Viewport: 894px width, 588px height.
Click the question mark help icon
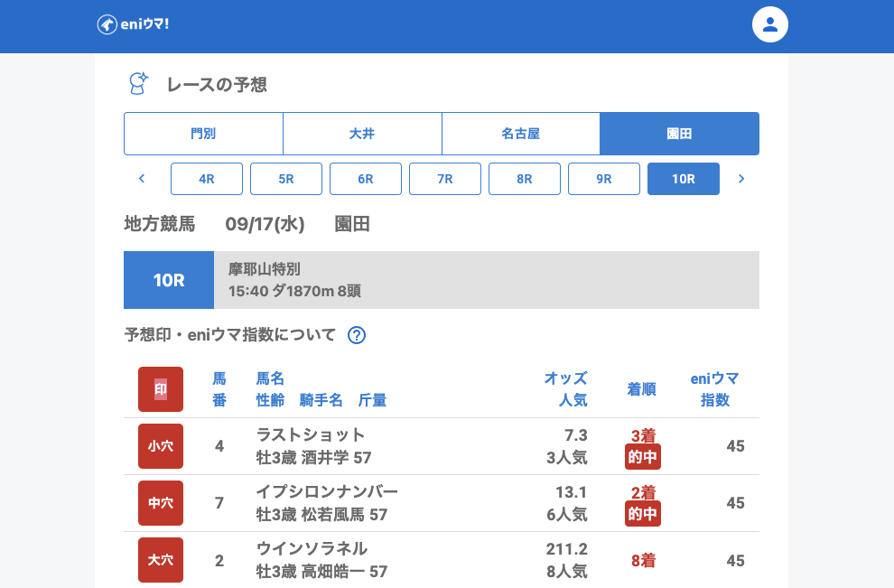(357, 335)
